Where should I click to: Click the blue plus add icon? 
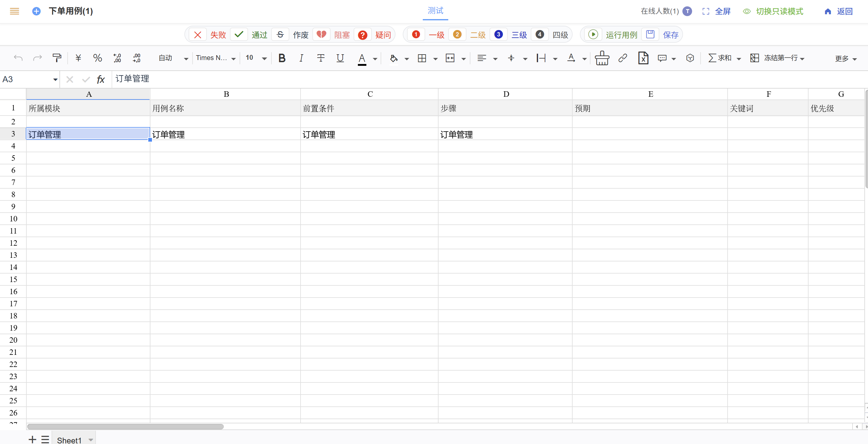[x=36, y=11]
